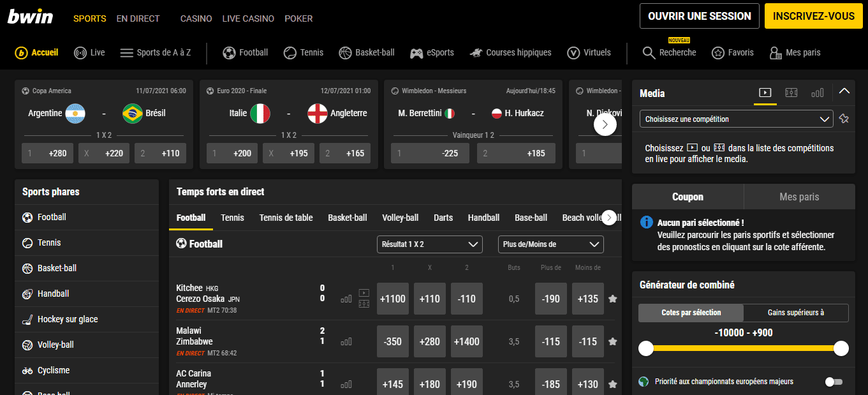Select Gains supérieurs à option
This screenshot has height=395, width=868.
coord(796,313)
